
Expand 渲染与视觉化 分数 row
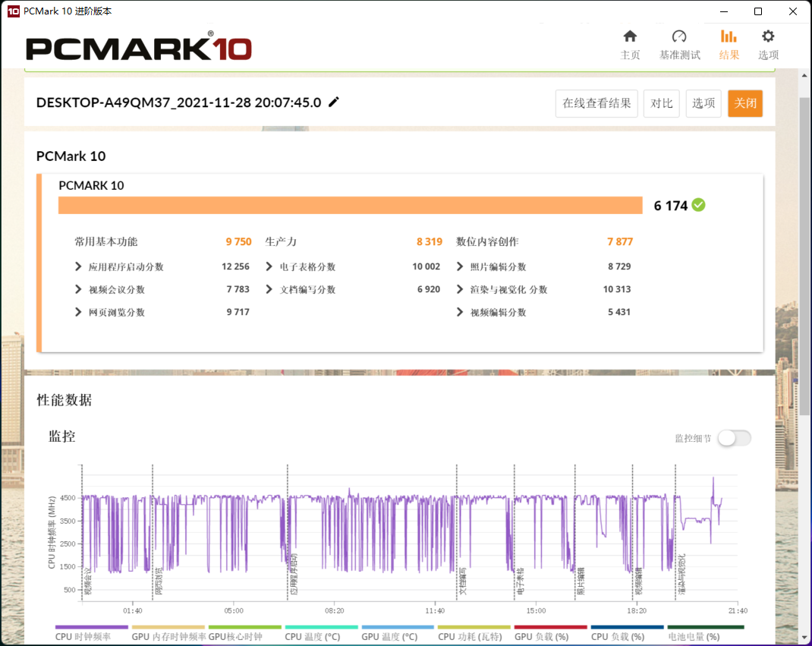pyautogui.click(x=459, y=289)
